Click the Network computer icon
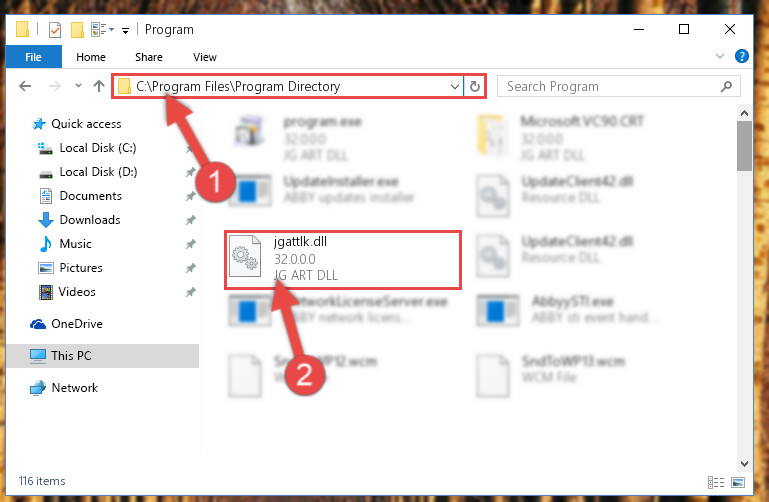Viewport: 769px width, 502px height. [x=38, y=388]
